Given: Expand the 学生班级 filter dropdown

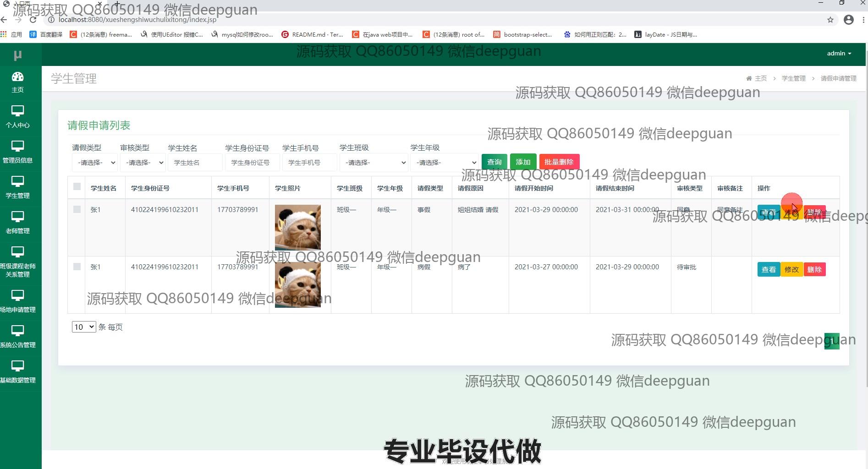Looking at the screenshot, I should [374, 163].
